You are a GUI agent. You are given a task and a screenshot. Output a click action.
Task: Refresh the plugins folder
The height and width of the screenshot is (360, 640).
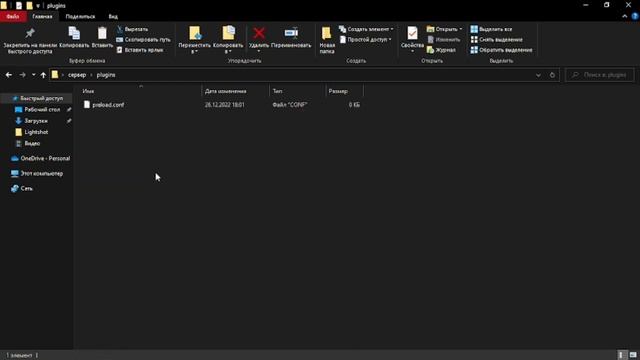(552, 75)
